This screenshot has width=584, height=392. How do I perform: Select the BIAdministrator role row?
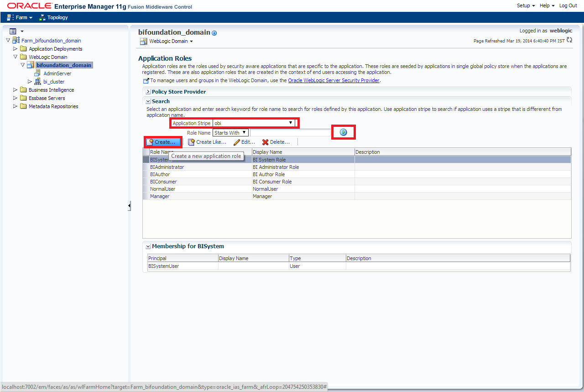(357, 167)
